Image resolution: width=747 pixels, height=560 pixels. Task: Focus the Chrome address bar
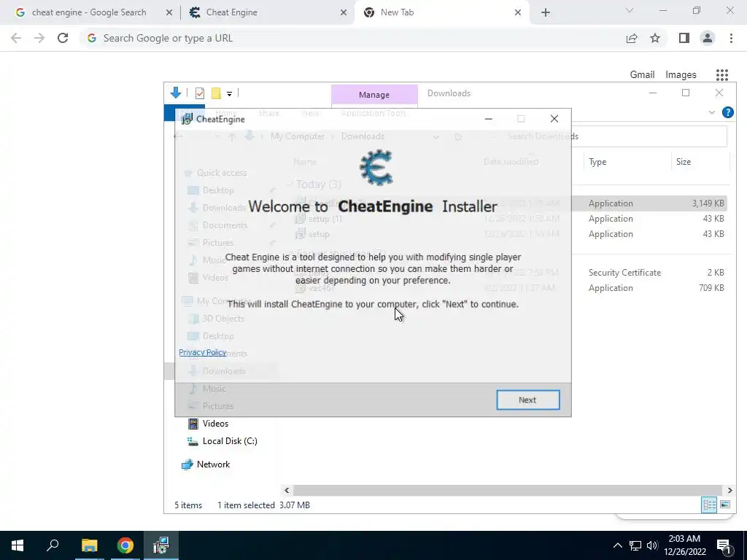[352, 38]
